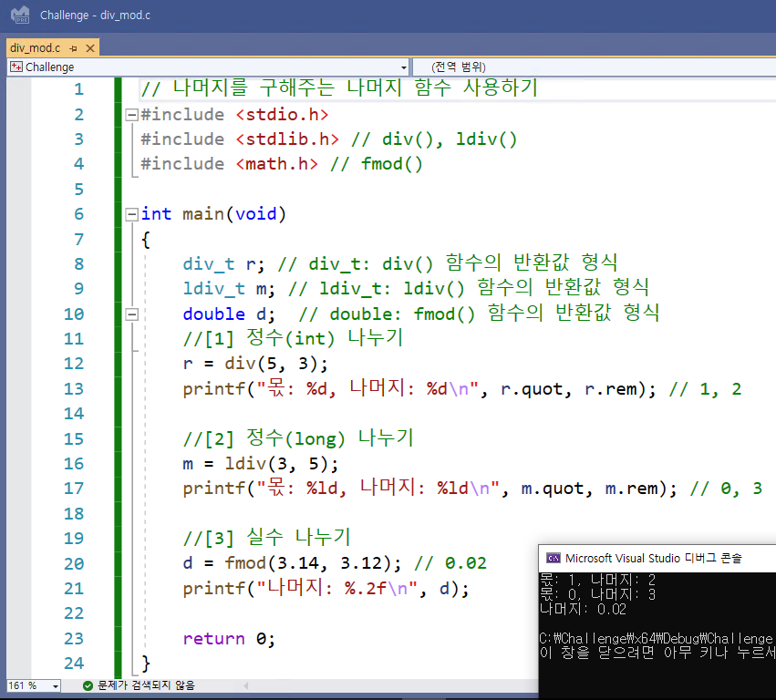Open the Challenge project dropdown
The width and height of the screenshot is (776, 700).
click(404, 67)
